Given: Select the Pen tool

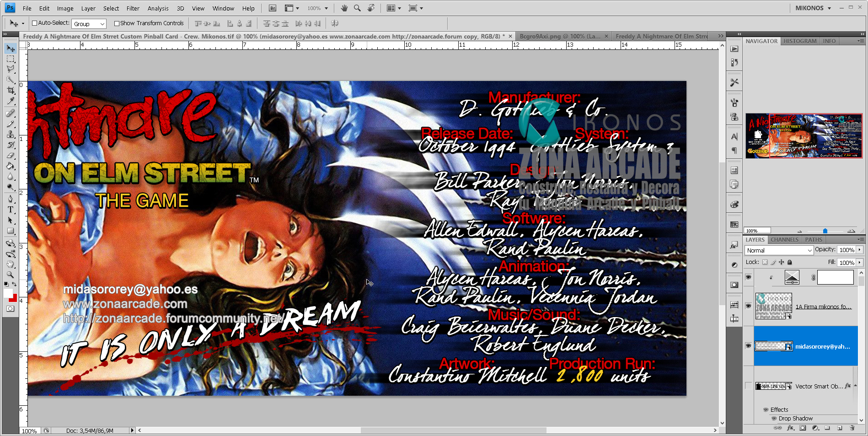Looking at the screenshot, I should coord(11,199).
